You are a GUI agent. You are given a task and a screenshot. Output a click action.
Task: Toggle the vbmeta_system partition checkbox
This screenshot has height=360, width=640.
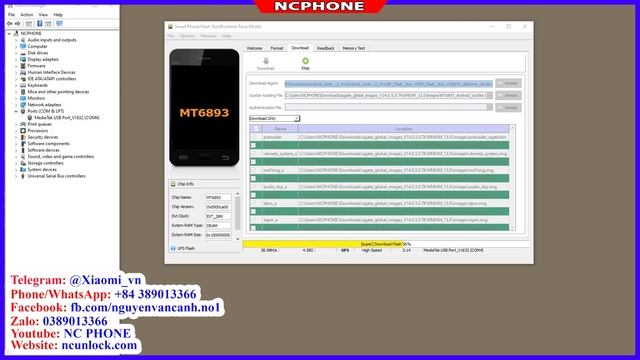coord(253,154)
